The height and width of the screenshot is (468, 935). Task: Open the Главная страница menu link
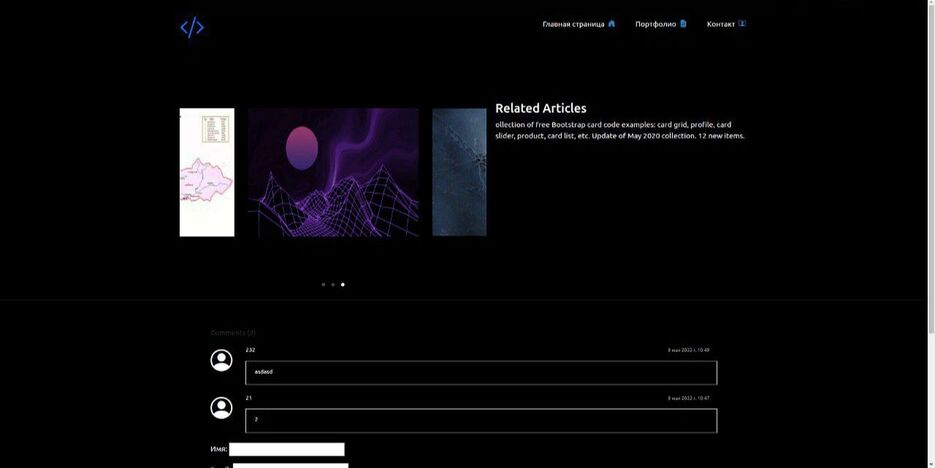pos(573,24)
